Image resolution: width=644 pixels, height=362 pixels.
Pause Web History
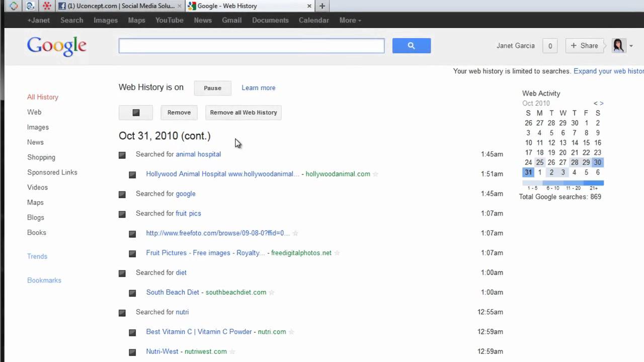click(212, 88)
